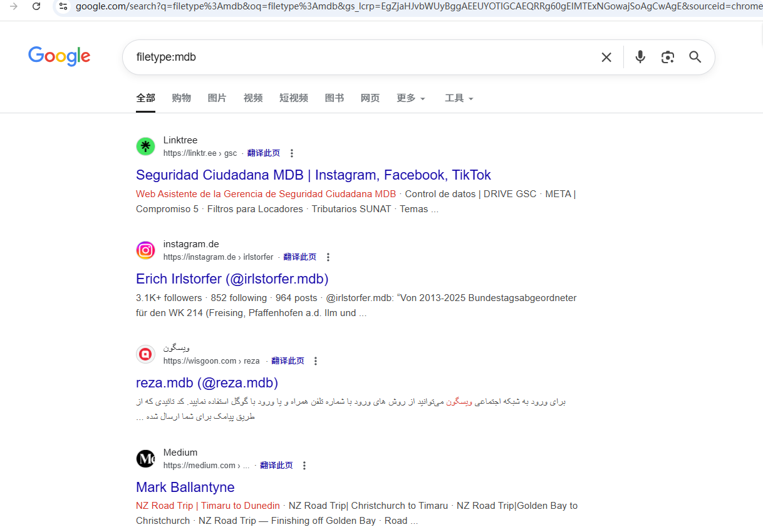The width and height of the screenshot is (763, 532).
Task: Click 翻译此页 for instagram.de result
Action: 300,257
